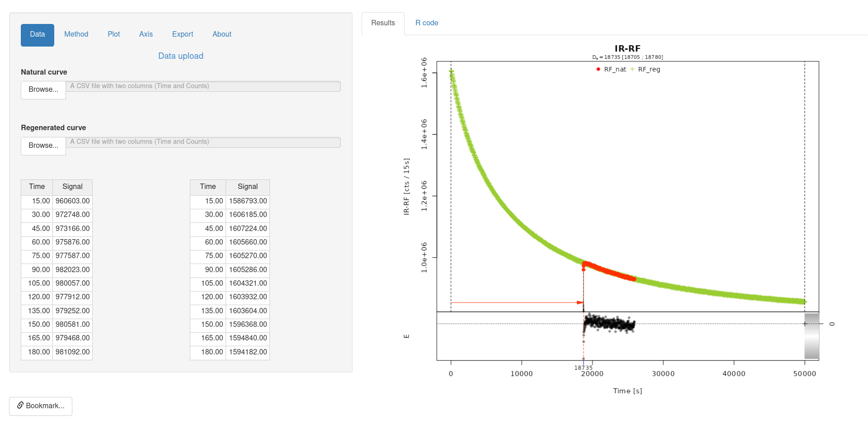Click the Bookmark link icon button
Image resolution: width=868 pixels, height=429 pixels.
tap(41, 406)
